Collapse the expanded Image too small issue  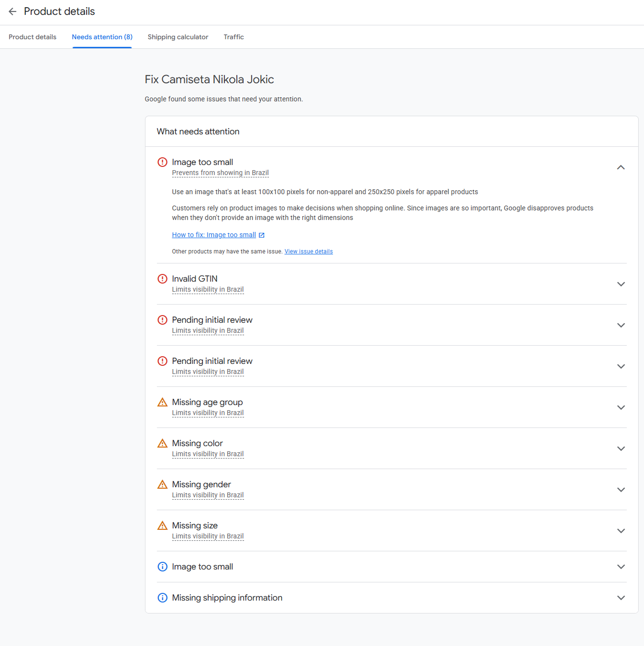click(x=621, y=167)
